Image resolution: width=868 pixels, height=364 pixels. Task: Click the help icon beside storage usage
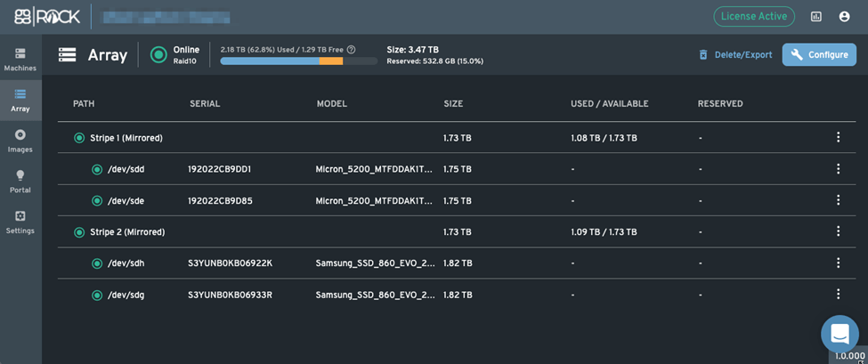pyautogui.click(x=352, y=50)
